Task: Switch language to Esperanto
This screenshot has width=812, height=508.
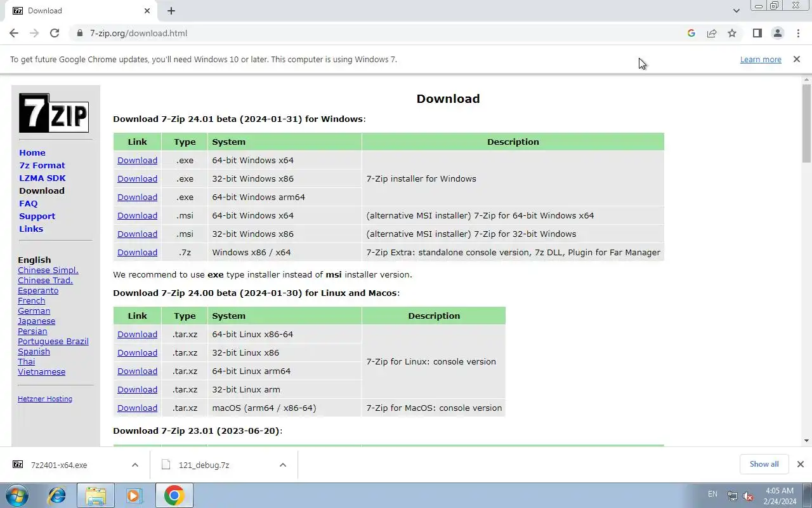Action: 38,290
